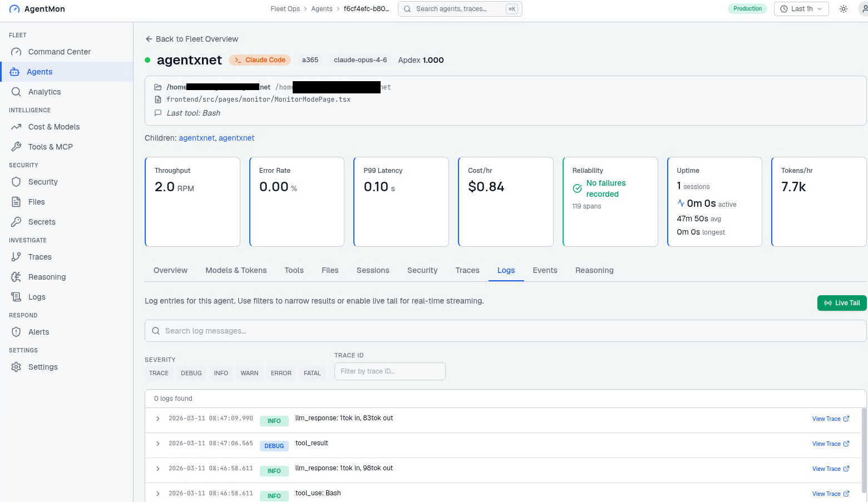Open Cost & Models trend icon

click(x=16, y=127)
